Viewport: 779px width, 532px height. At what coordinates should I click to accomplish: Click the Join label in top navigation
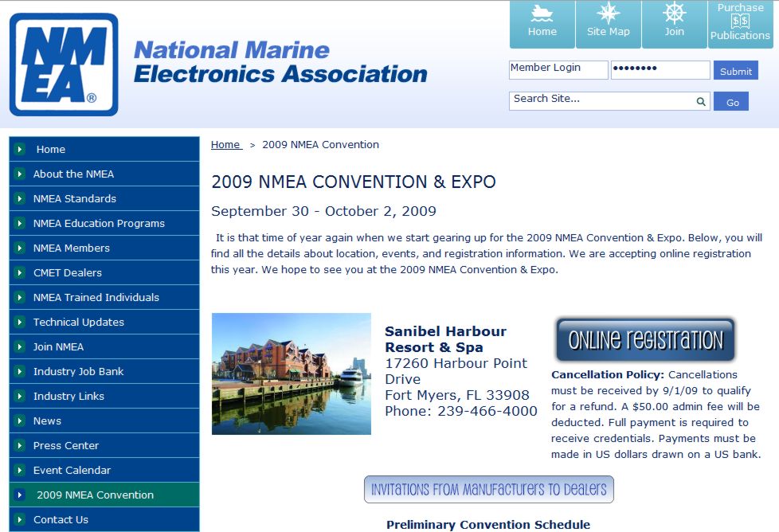(x=674, y=31)
